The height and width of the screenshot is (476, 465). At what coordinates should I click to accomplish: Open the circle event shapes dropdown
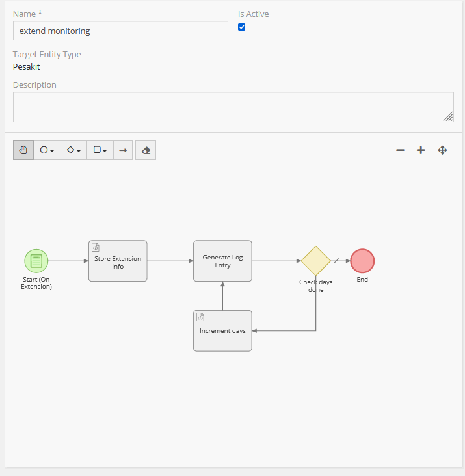(x=47, y=150)
